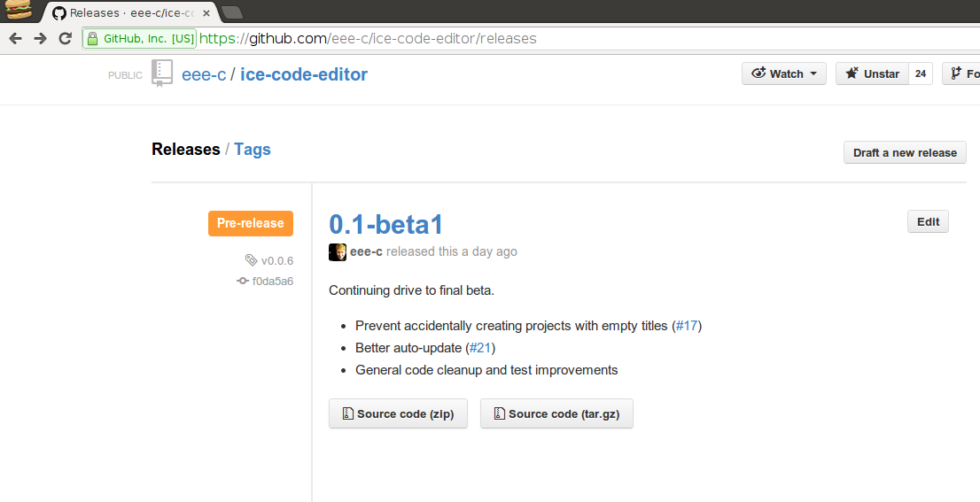Click the Fork button at the right edge
The image size is (980, 502).
click(961, 73)
